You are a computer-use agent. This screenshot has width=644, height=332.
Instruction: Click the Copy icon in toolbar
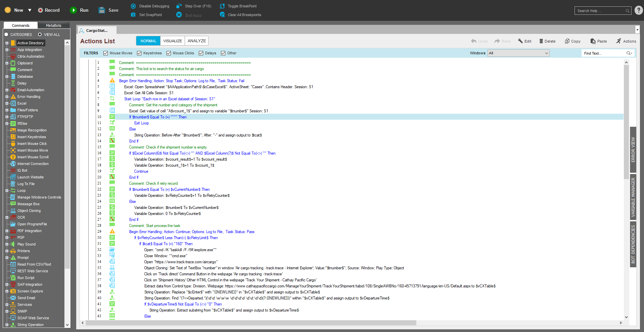pos(567,41)
